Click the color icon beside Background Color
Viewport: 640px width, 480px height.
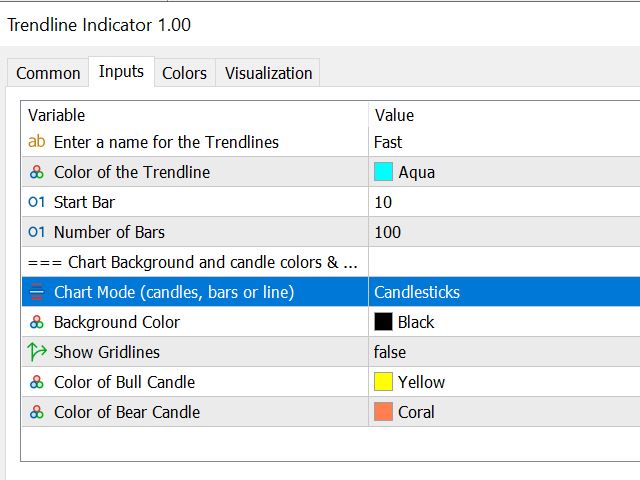point(37,322)
